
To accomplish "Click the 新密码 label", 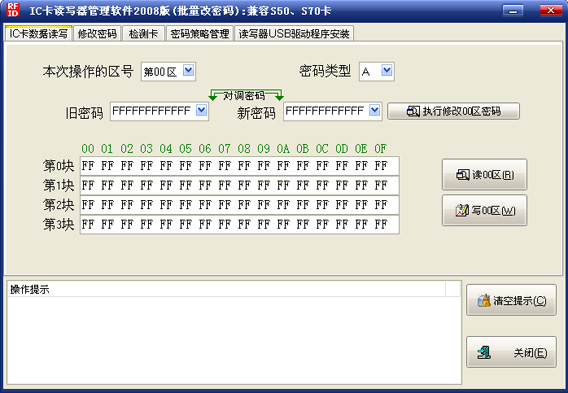I will click(256, 113).
